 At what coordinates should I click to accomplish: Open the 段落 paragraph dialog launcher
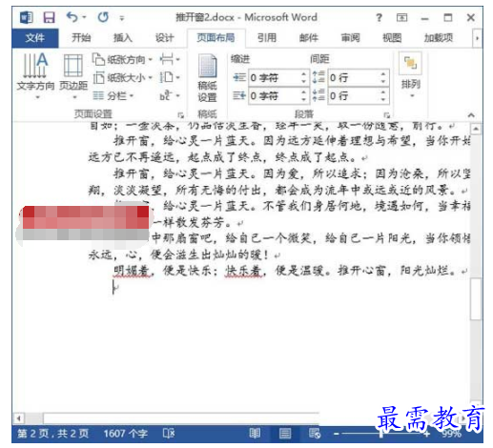click(x=386, y=114)
